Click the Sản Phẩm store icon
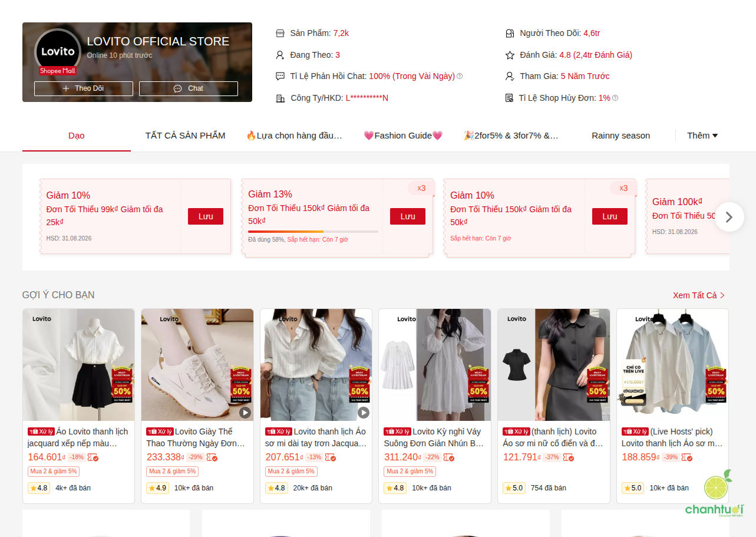This screenshot has width=756, height=537. coord(280,33)
